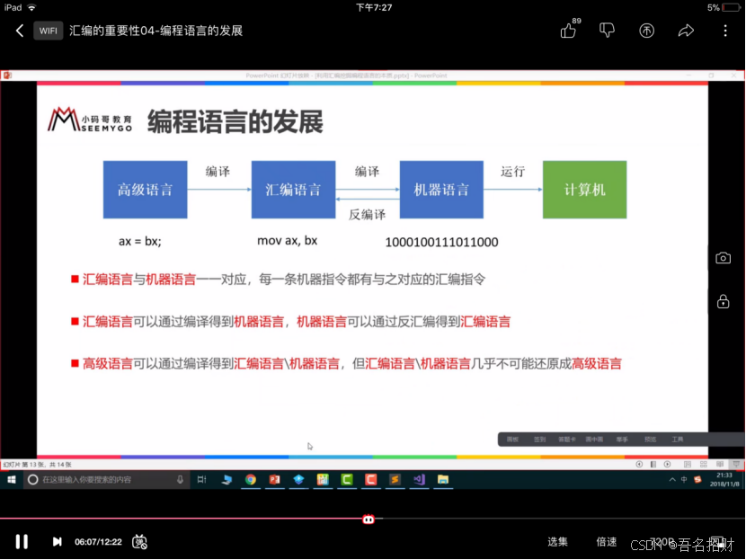Open Task View on the taskbar
Image resolution: width=746 pixels, height=560 pixels.
click(201, 480)
